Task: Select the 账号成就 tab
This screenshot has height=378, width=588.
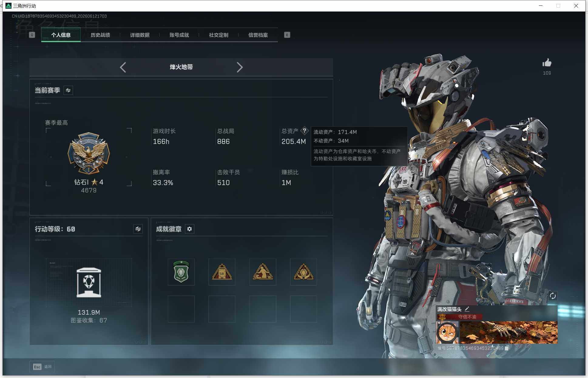Action: click(179, 35)
